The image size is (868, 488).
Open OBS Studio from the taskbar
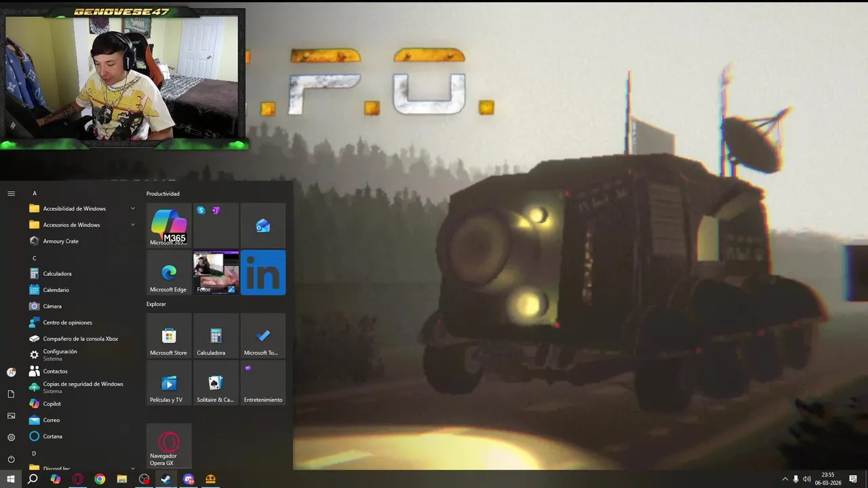pos(144,479)
